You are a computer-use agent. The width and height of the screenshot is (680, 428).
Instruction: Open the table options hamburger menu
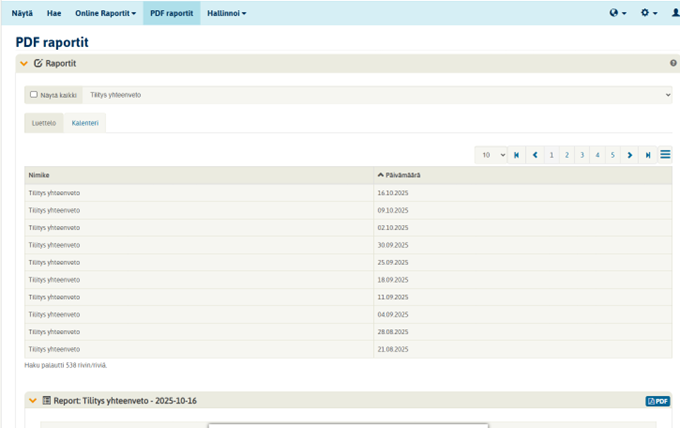tap(665, 155)
